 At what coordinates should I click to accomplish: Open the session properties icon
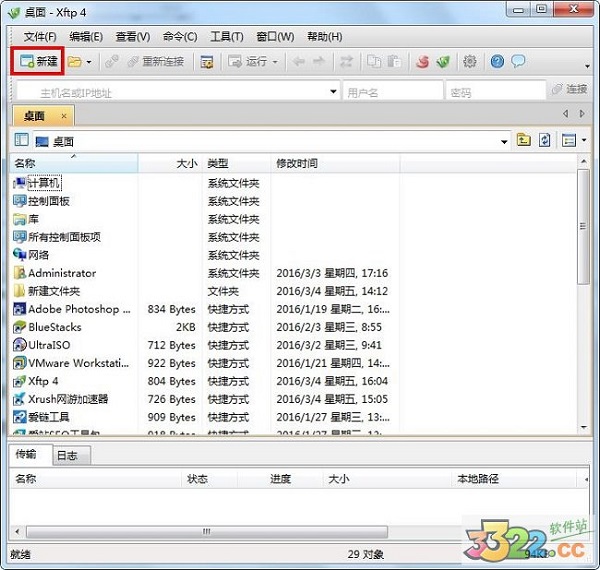(x=207, y=61)
